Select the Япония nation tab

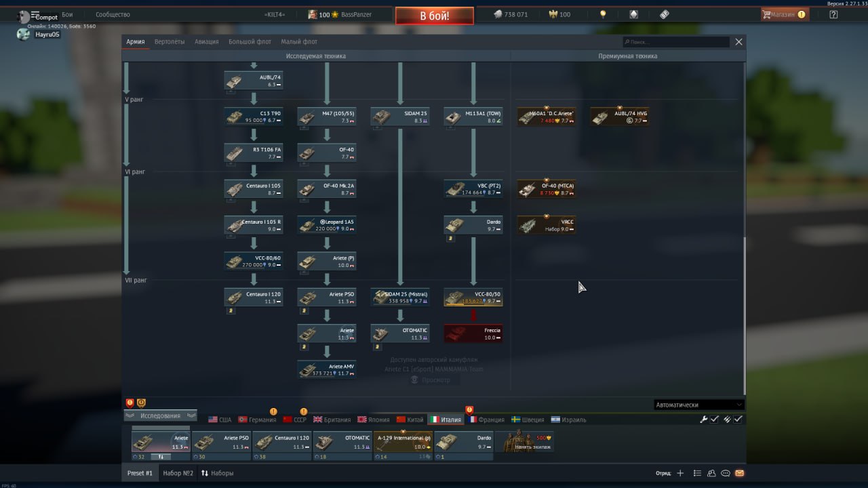tap(374, 420)
